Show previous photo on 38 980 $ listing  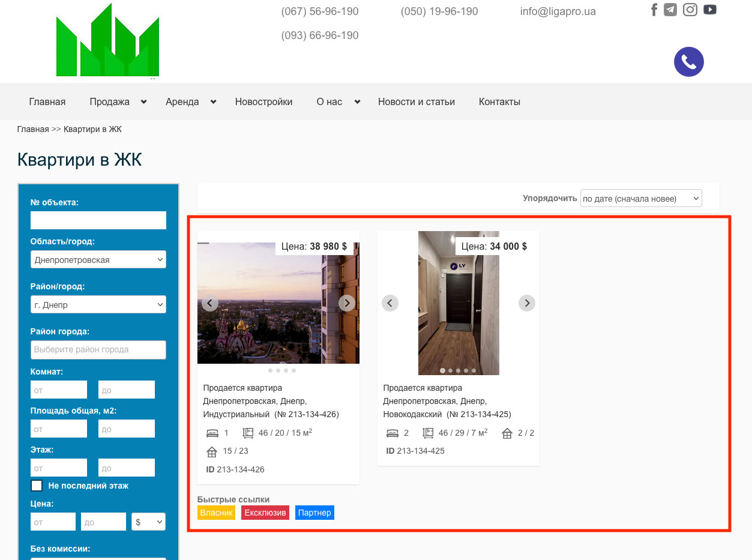click(210, 303)
